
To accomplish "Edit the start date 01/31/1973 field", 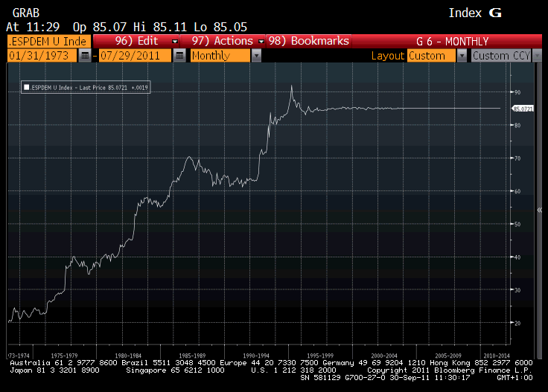I will click(42, 56).
